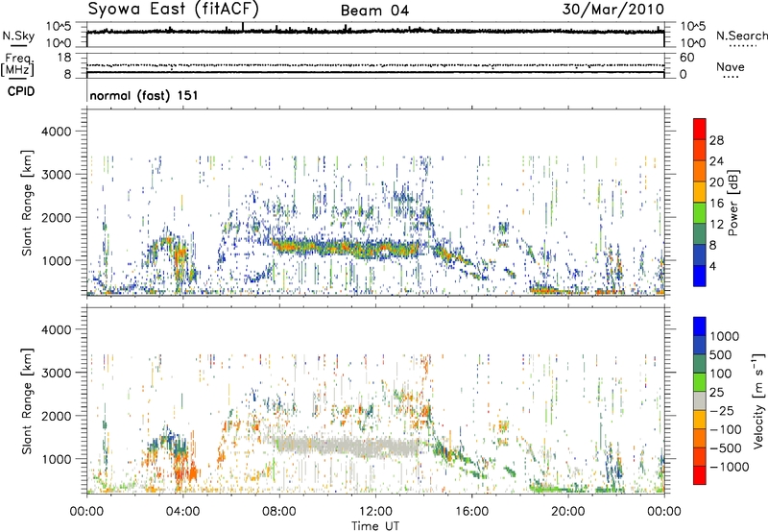Click the 'Syowa East (fitACF)' plot title
Viewport: 768px width, 532px height.
(x=174, y=9)
